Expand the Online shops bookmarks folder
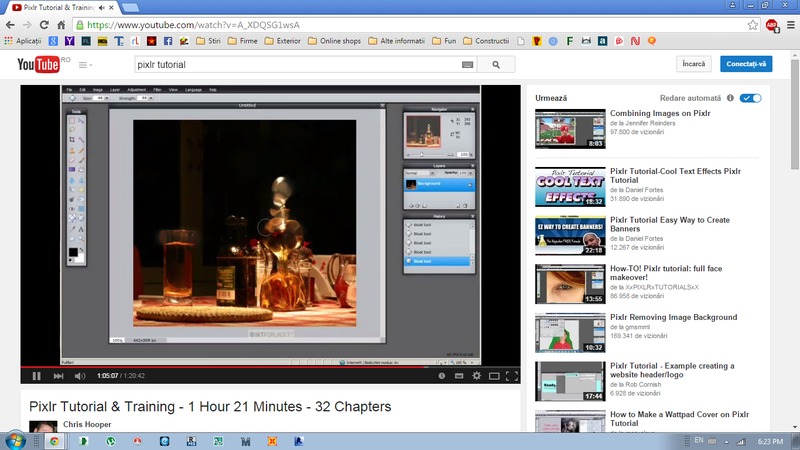800x450 pixels. point(334,41)
